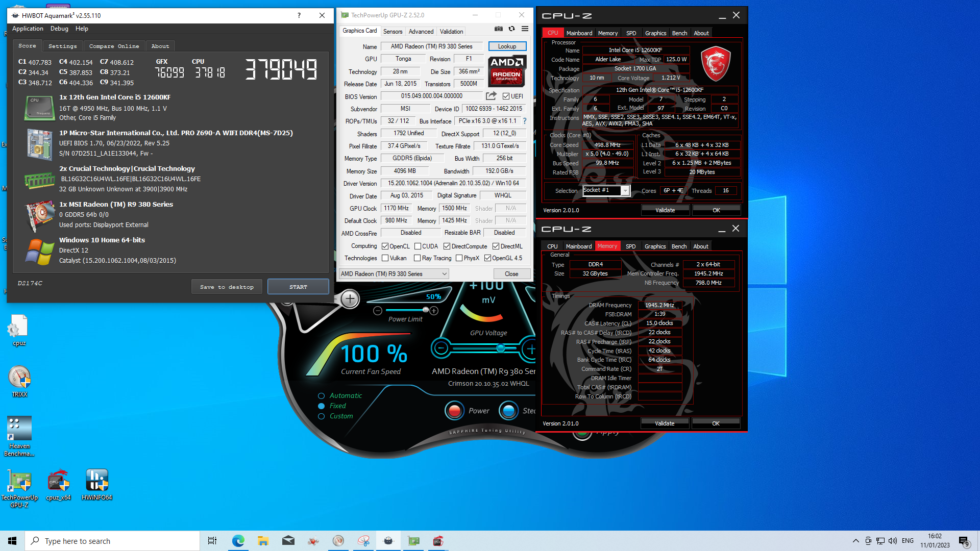Viewport: 980px width, 551px height.
Task: Open the GPU selection dropdown in GPU-Z
Action: click(394, 274)
